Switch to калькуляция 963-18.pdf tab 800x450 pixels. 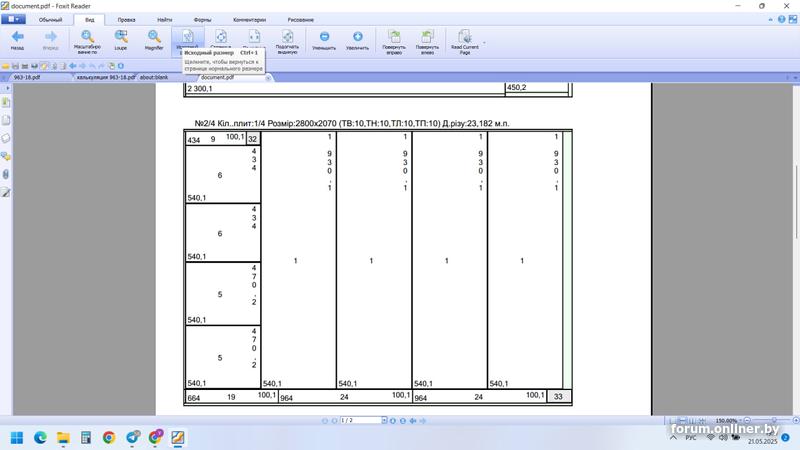pyautogui.click(x=106, y=78)
